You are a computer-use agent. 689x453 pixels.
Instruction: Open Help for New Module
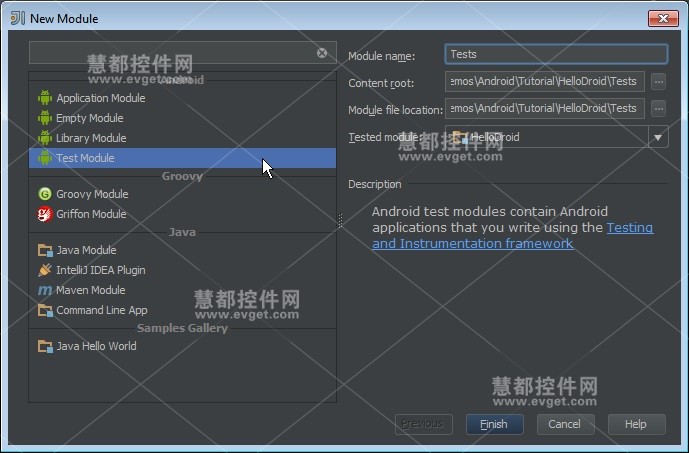click(x=636, y=424)
